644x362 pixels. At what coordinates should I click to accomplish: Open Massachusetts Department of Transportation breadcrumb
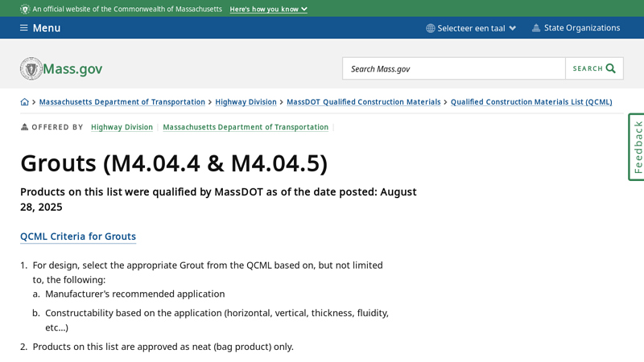122,102
